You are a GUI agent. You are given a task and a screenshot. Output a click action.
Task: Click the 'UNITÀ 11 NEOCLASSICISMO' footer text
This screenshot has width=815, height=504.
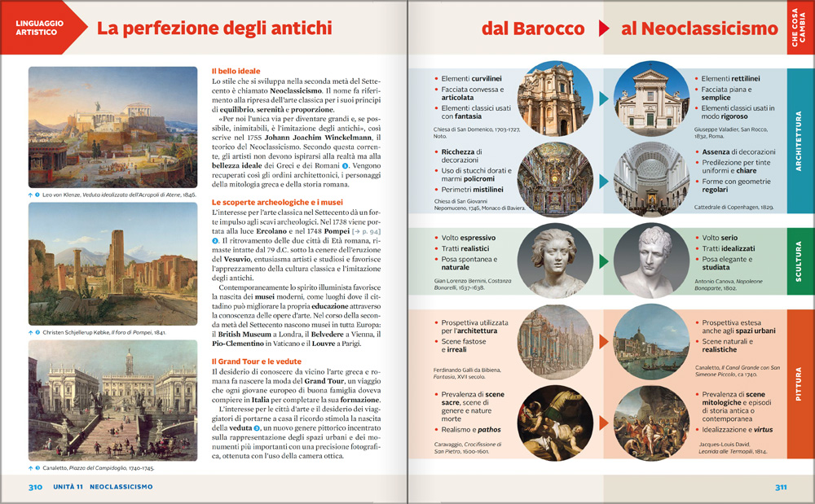(103, 487)
